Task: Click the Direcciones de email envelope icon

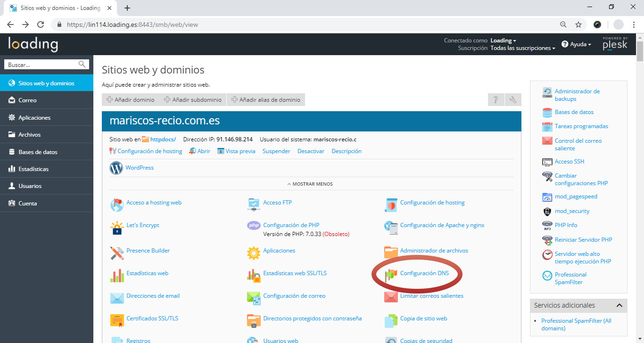Action: pyautogui.click(x=116, y=298)
